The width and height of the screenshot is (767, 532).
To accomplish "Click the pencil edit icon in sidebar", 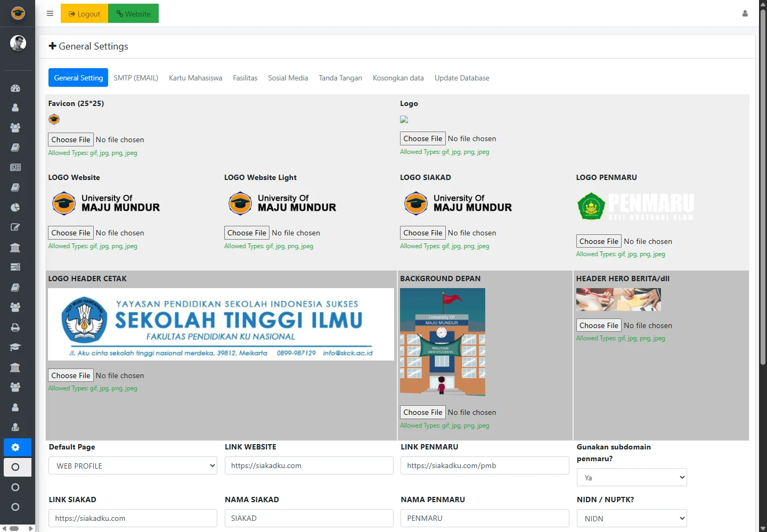I will (x=15, y=227).
